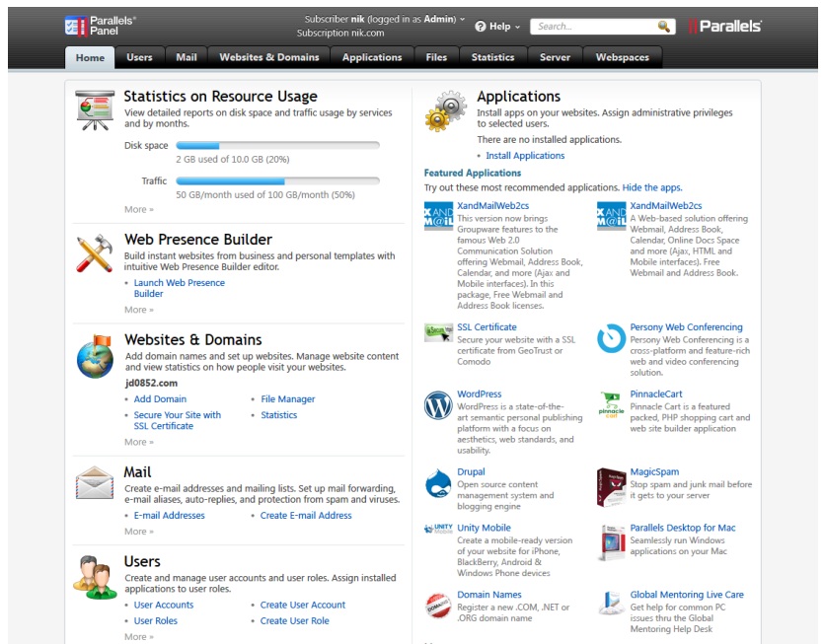This screenshot has width=825, height=644.
Task: Click the Create User Account link
Action: pyautogui.click(x=303, y=605)
